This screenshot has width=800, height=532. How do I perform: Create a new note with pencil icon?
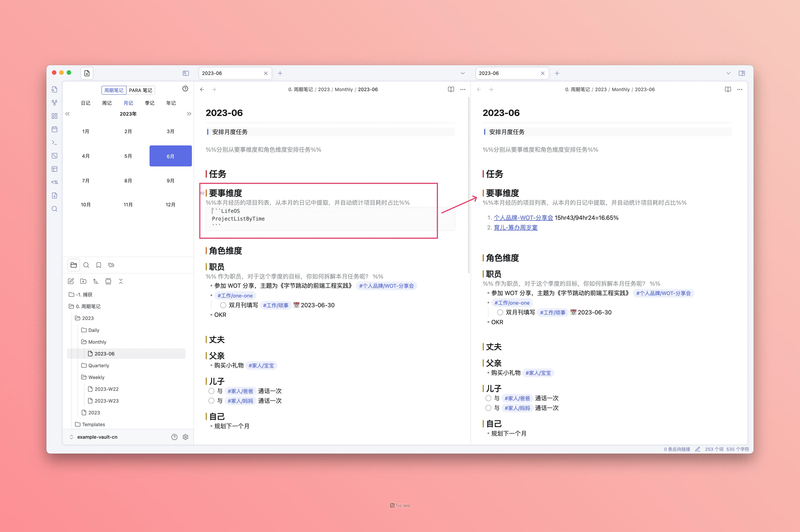71,281
